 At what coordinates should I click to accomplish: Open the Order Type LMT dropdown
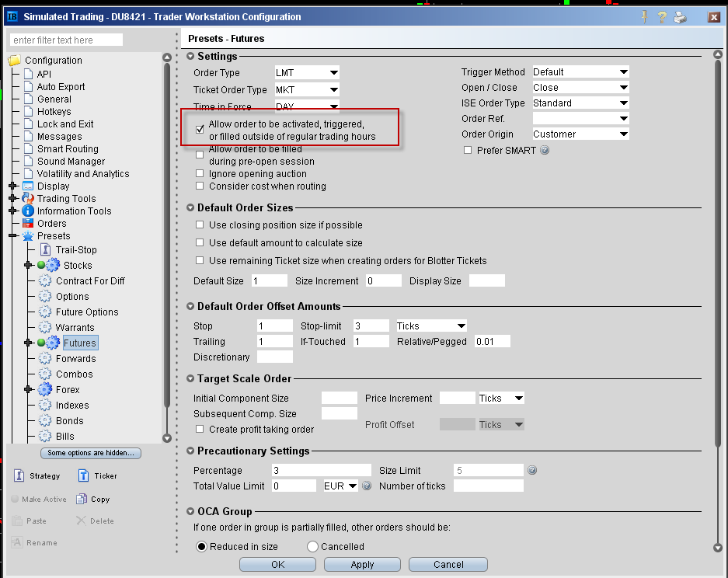[x=307, y=72]
